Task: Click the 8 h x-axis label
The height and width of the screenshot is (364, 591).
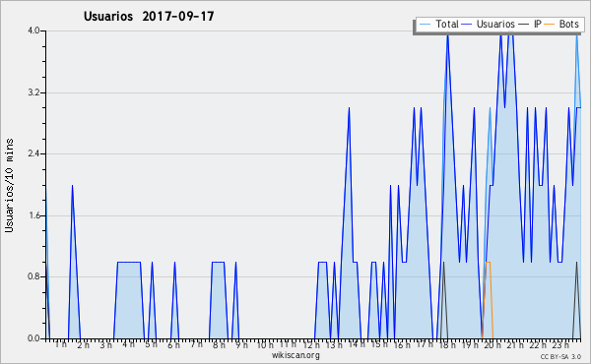Action: (x=219, y=344)
